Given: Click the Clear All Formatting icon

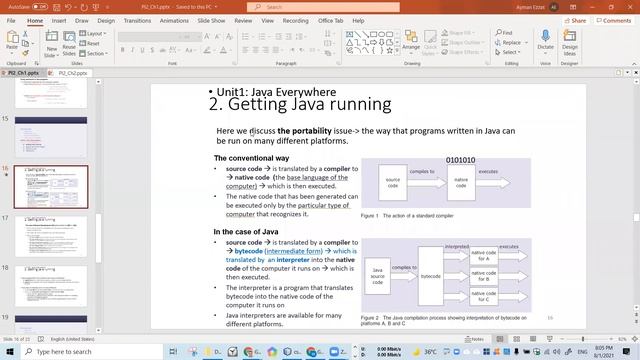Looking at the screenshot, I should [x=229, y=37].
